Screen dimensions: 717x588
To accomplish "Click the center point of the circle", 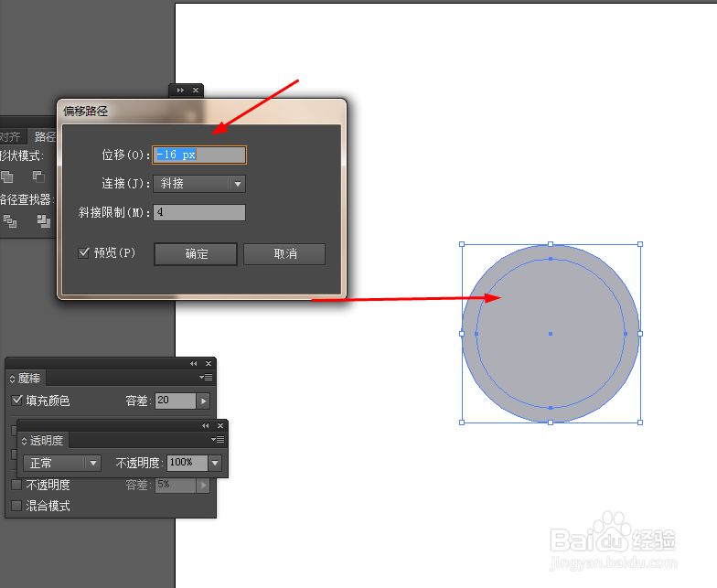I will pos(551,334).
